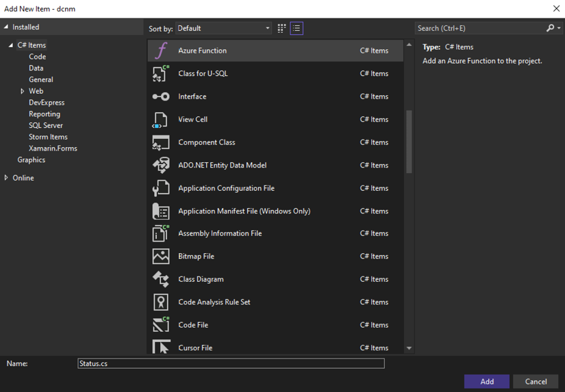Click the Online section label
The width and height of the screenshot is (565, 392).
[23, 178]
